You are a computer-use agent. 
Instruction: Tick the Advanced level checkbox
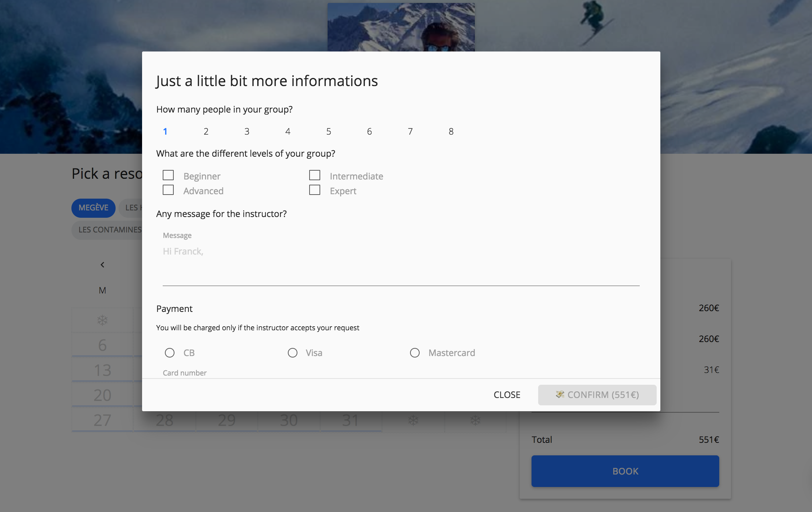tap(168, 190)
